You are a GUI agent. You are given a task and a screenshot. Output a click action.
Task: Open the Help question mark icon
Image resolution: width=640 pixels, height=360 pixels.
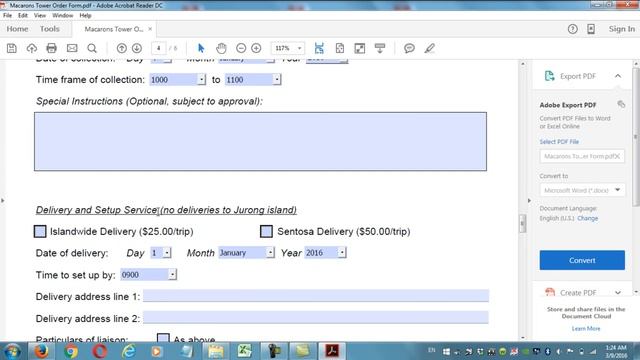573,29
